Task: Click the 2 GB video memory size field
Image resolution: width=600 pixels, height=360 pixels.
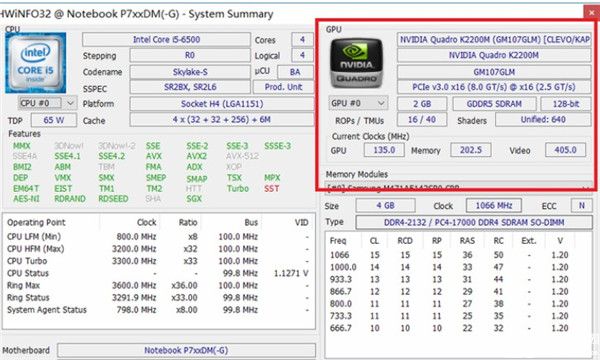Action: pos(422,104)
